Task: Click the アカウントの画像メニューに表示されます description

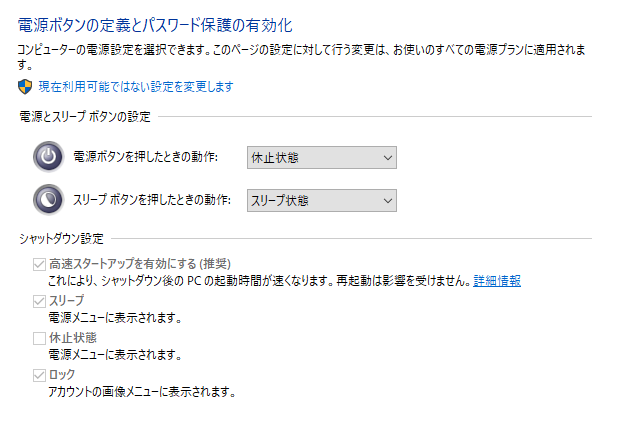Action: tap(142, 392)
